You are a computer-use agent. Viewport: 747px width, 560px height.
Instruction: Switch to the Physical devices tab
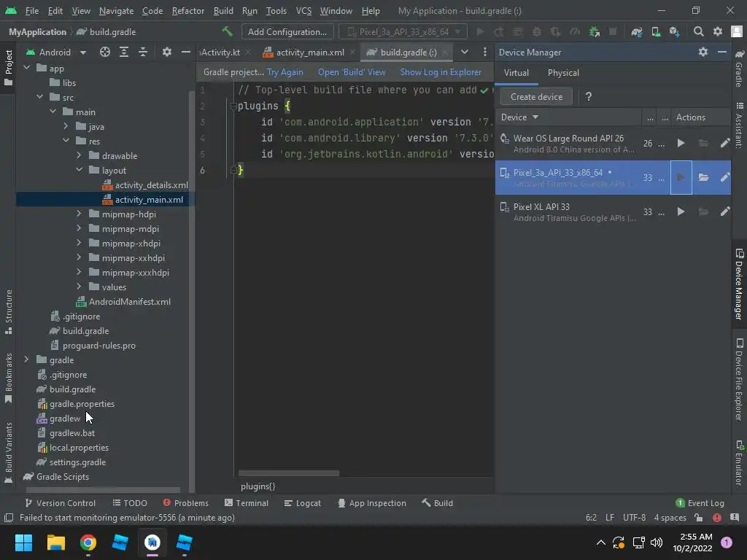(563, 73)
